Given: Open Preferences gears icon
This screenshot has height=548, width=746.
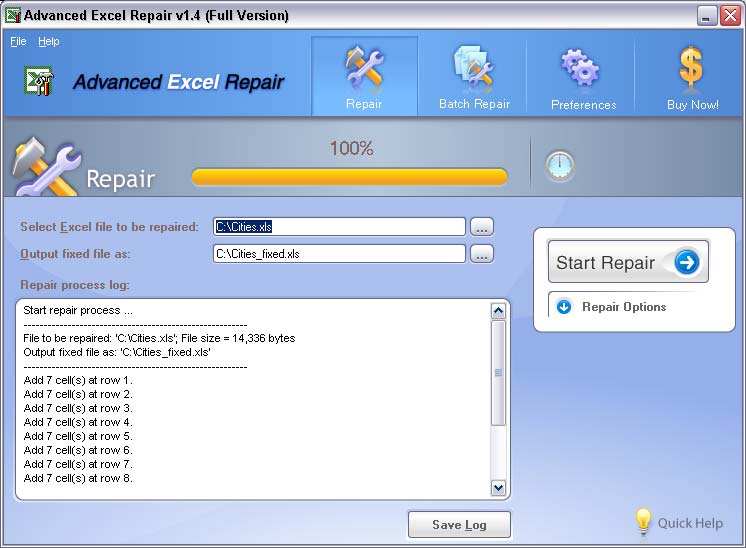Looking at the screenshot, I should tap(580, 68).
